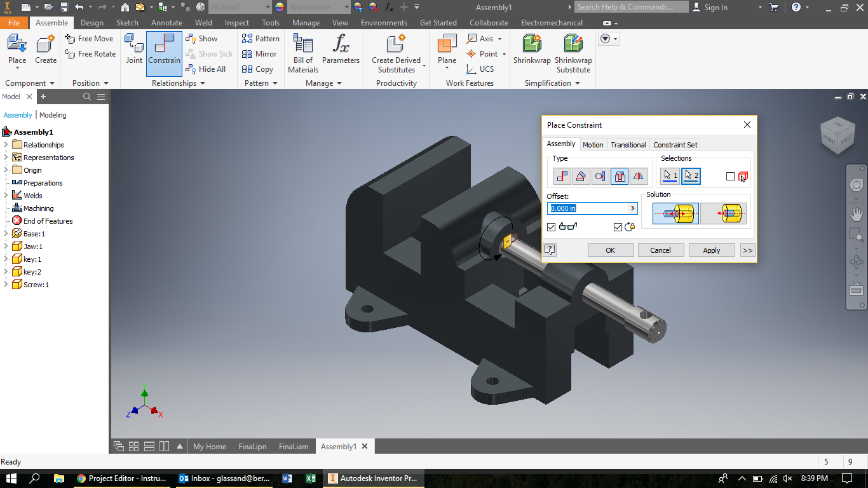
Task: Open Word from the Windows taskbar
Action: coord(287,478)
